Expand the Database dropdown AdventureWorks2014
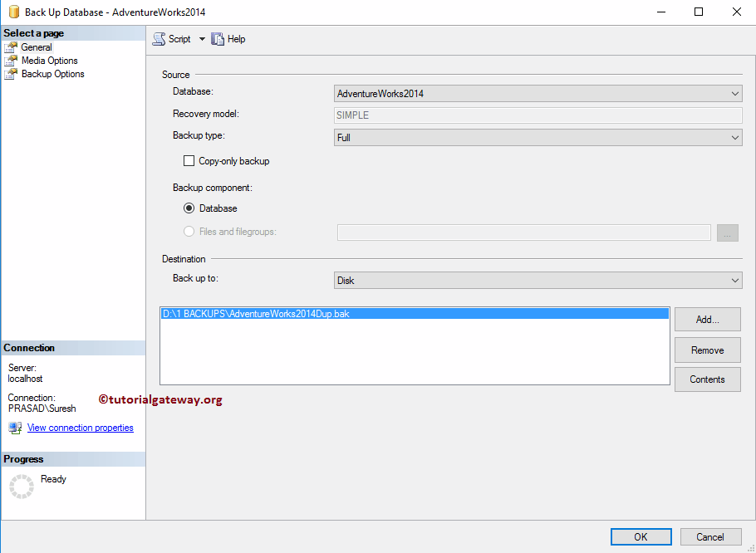Screen dimensions: 756x553 pyautogui.click(x=538, y=94)
